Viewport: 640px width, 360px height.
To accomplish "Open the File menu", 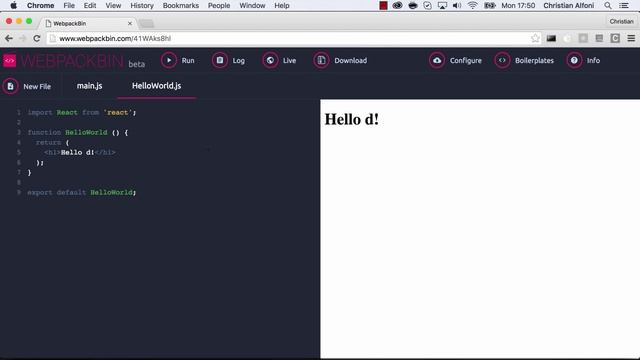I will coord(69,6).
